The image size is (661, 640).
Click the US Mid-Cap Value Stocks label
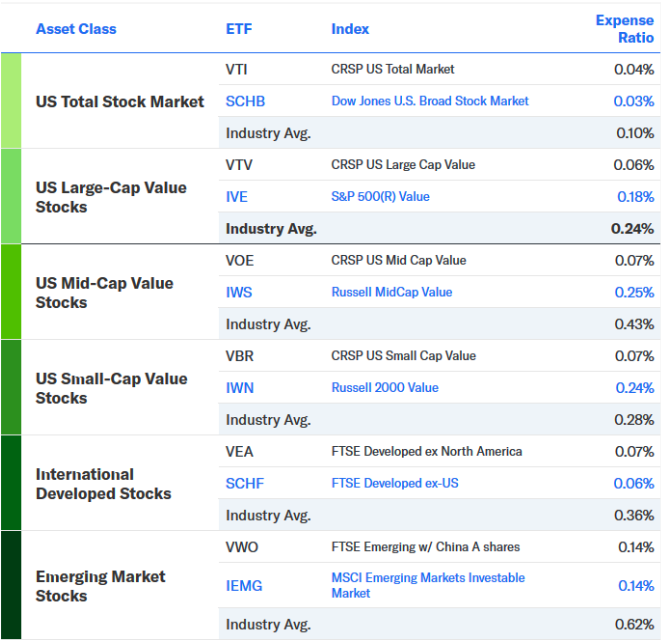[105, 293]
